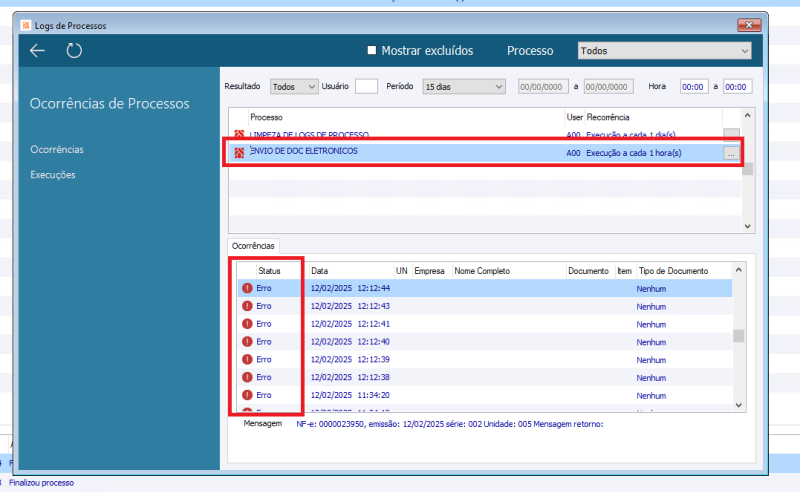Click Tipo de Documento column header
The height and width of the screenshot is (493, 800).
pos(673,271)
